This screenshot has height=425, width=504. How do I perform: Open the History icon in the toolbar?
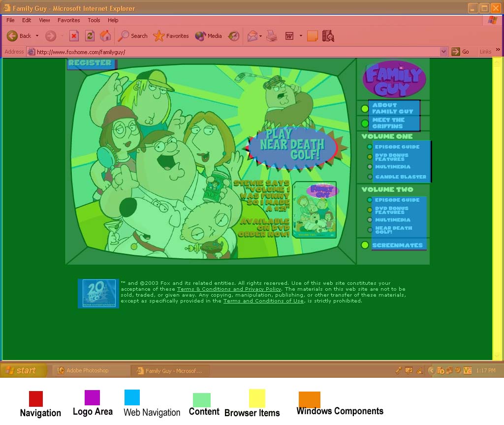[234, 36]
